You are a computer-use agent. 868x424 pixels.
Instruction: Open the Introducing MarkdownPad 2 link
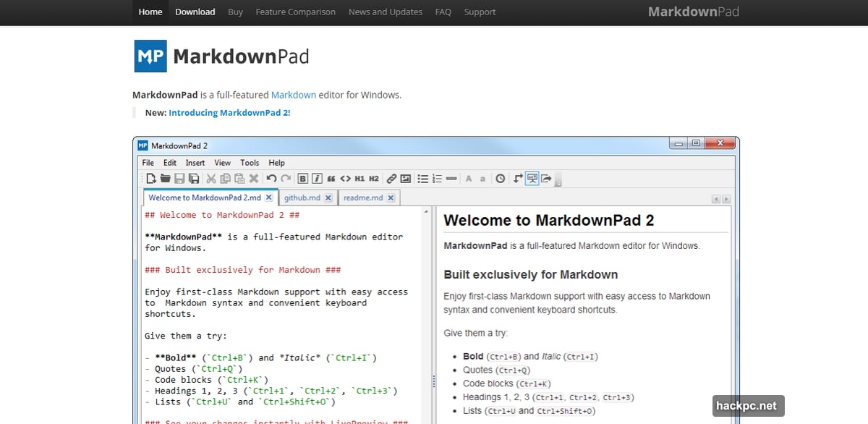point(229,113)
